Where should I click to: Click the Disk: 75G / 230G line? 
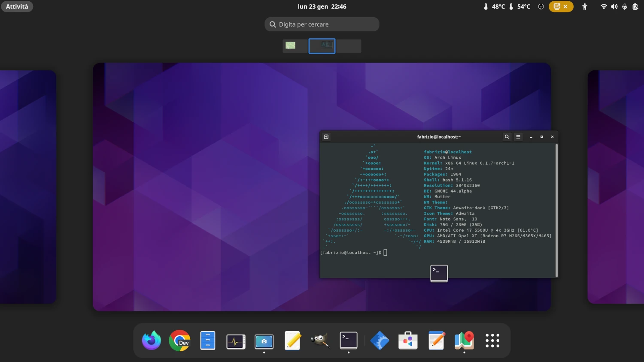453,224
